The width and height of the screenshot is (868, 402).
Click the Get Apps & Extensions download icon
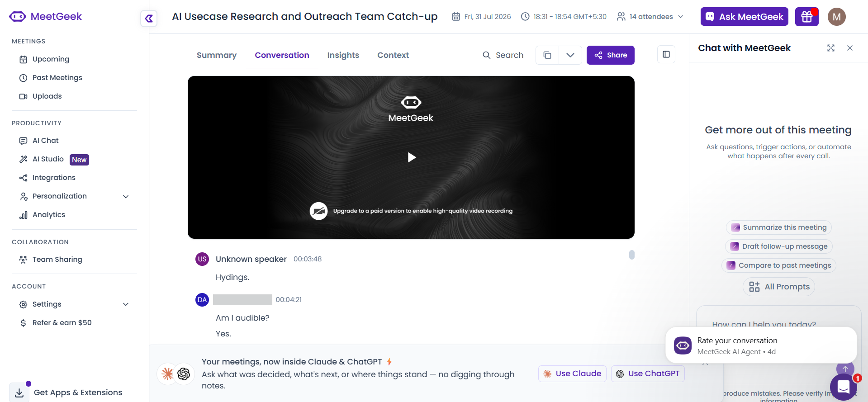pos(19,393)
